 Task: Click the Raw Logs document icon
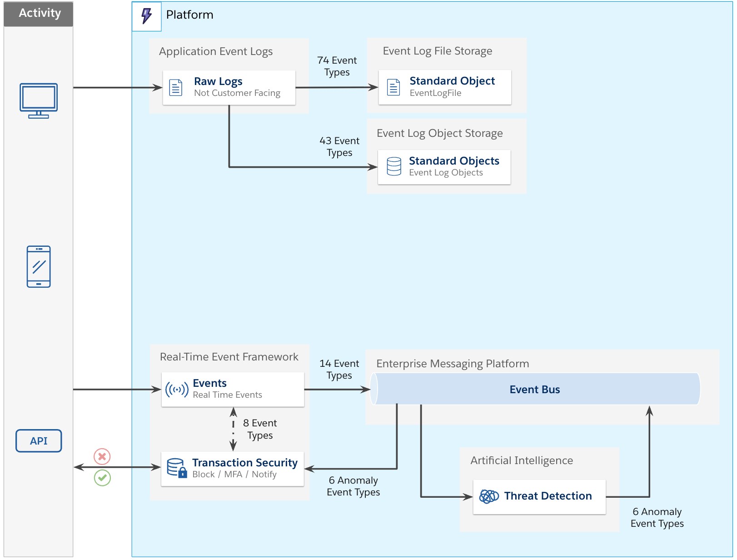pos(176,88)
